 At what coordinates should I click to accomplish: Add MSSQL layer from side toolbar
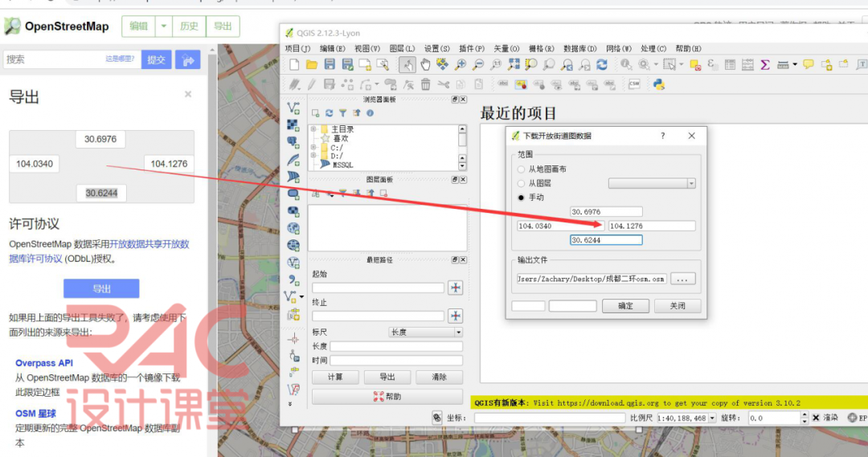point(293,177)
